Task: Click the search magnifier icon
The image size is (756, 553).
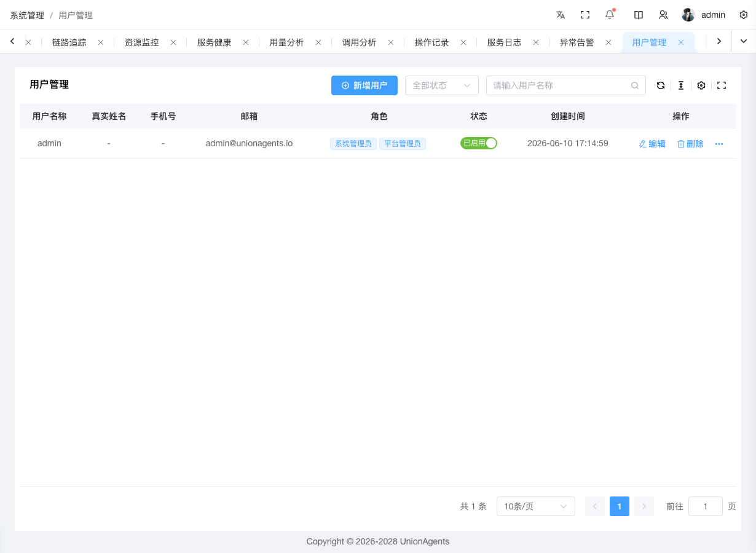Action: click(x=635, y=85)
